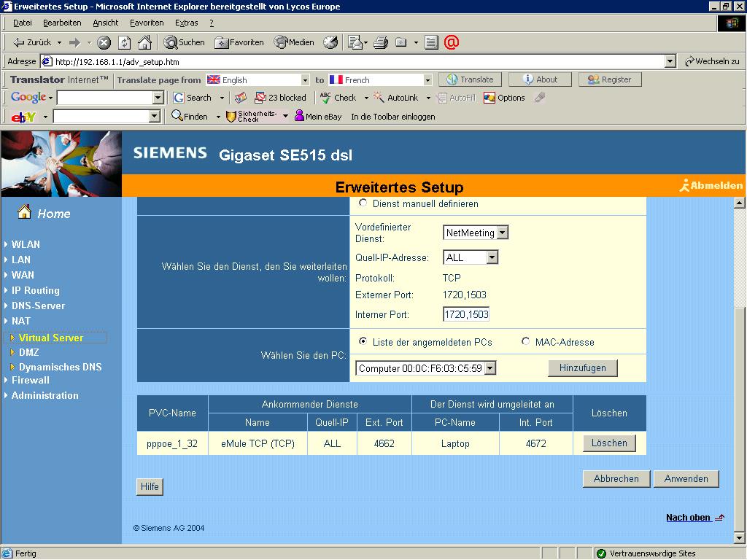Open Google toolbar Options

pos(504,98)
